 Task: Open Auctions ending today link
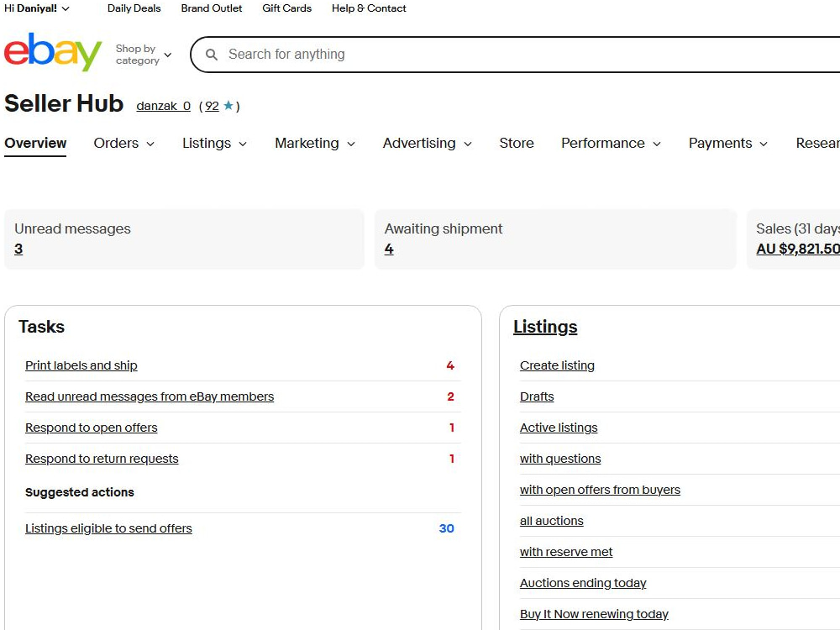(x=583, y=583)
